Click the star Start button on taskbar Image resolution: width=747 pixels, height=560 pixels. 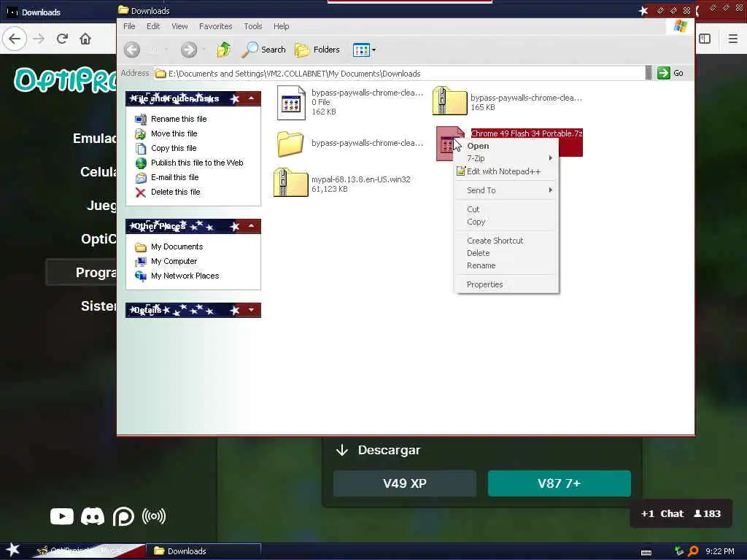pos(12,551)
